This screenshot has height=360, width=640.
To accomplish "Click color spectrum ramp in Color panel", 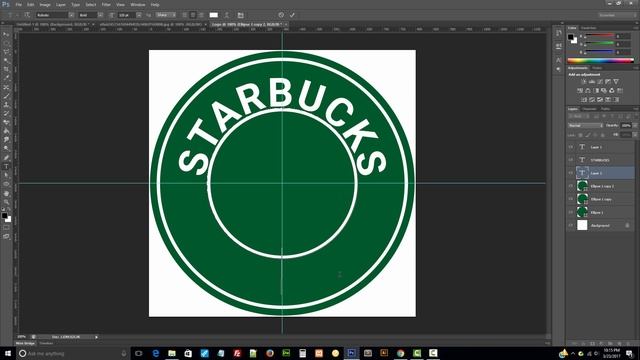I will tap(600, 60).
